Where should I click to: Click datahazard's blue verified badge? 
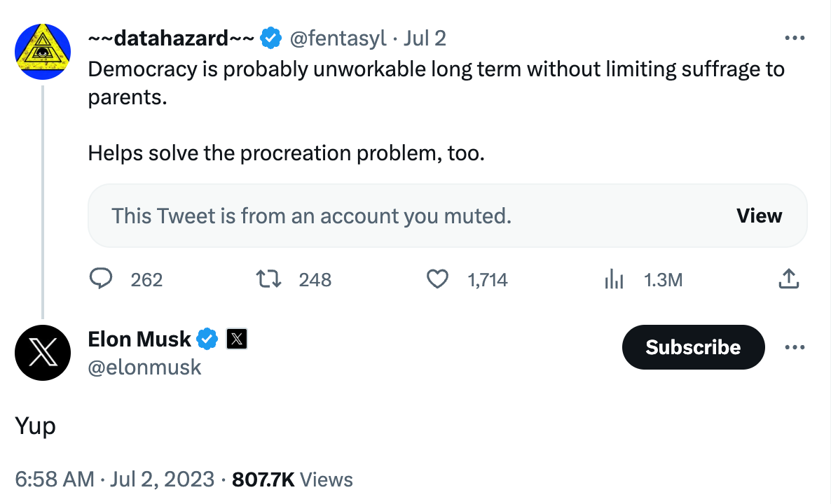[271, 38]
